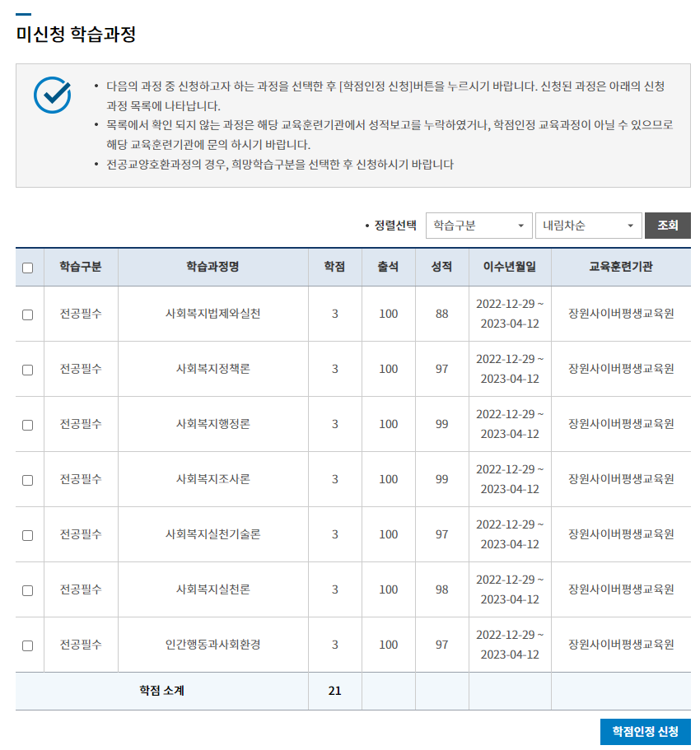
Task: Click the 출석 column header
Action: [388, 267]
